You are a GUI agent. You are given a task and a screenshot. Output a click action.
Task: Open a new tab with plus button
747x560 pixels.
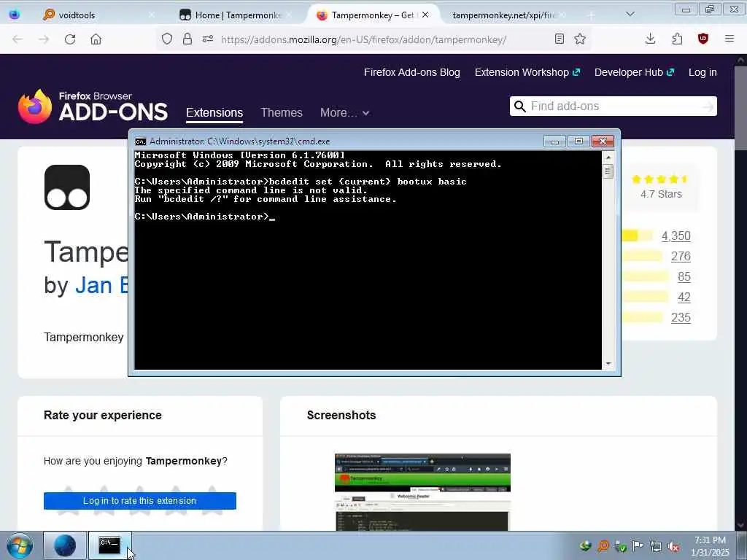pos(591,15)
